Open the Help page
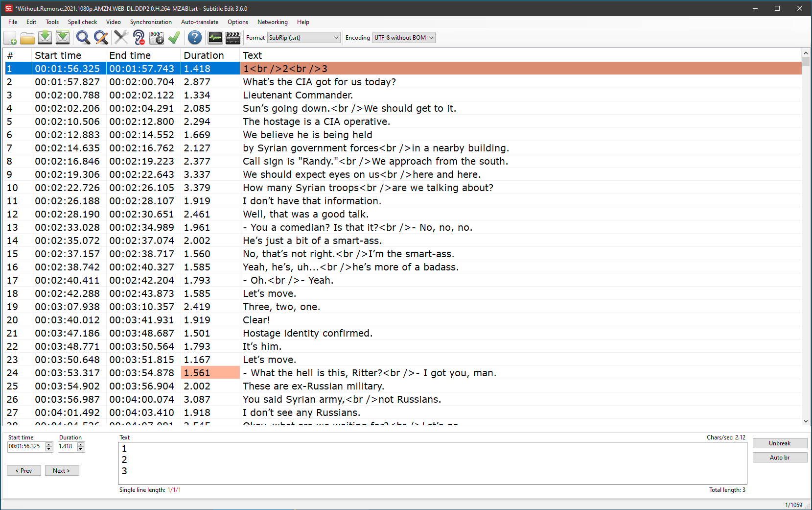This screenshot has width=812, height=510. (194, 37)
